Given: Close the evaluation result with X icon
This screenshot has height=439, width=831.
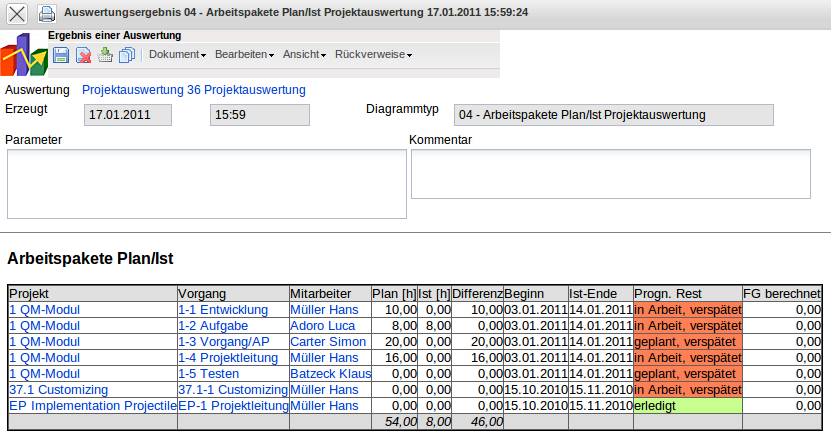Looking at the screenshot, I should tap(17, 14).
